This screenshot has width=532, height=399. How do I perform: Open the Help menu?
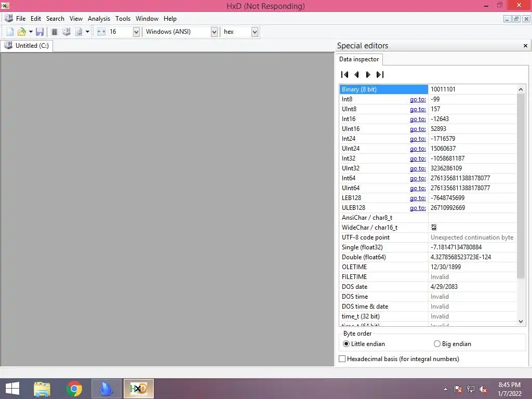[x=170, y=19]
